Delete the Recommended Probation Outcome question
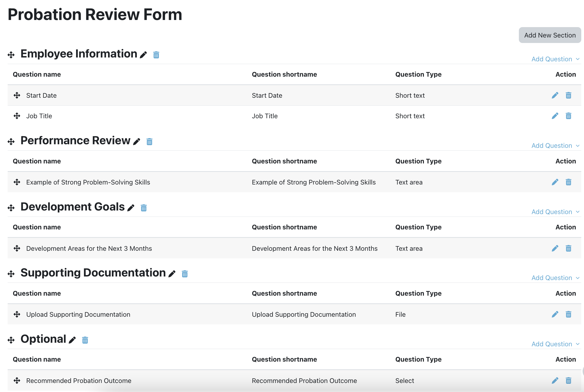This screenshot has height=392, width=584. tap(568, 381)
